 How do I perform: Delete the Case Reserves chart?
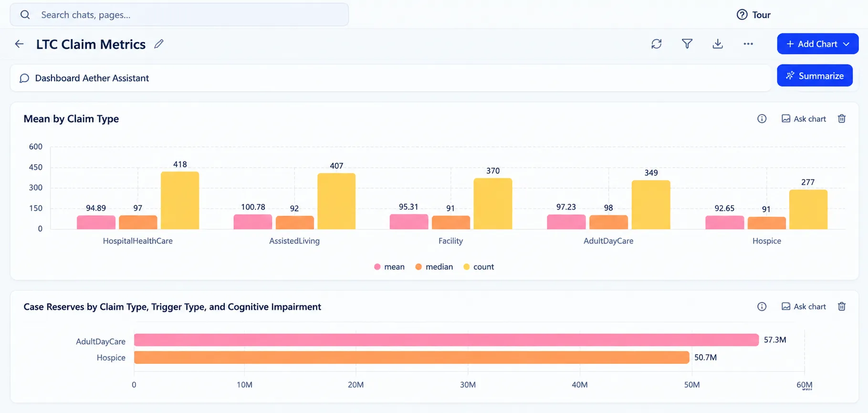[x=842, y=307]
